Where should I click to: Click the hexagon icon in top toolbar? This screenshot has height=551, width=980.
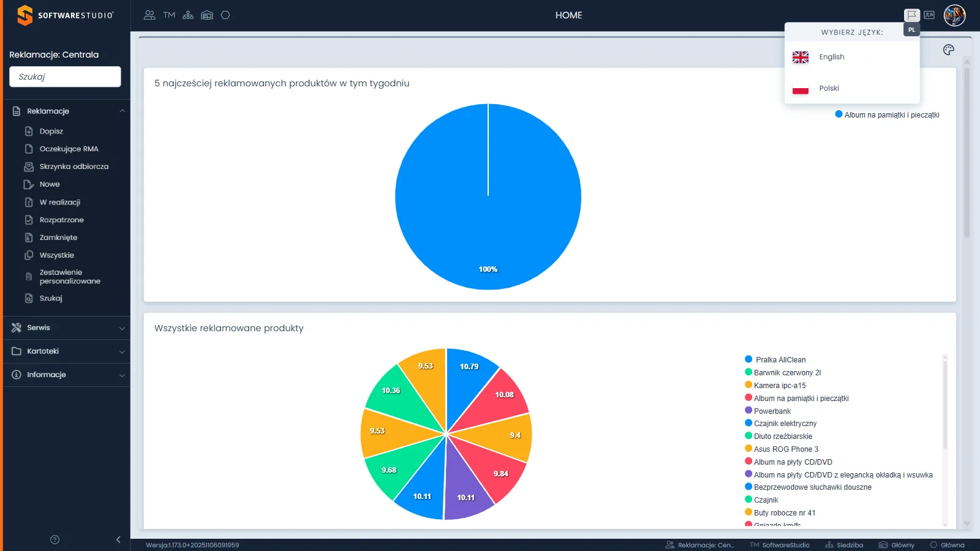click(225, 15)
